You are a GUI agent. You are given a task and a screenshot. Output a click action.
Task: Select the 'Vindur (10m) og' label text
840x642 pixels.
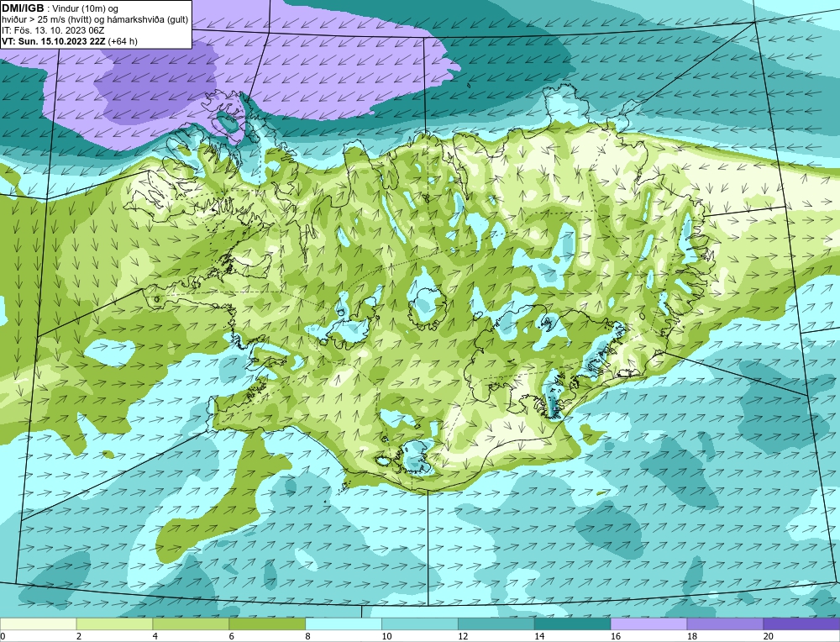[86, 8]
